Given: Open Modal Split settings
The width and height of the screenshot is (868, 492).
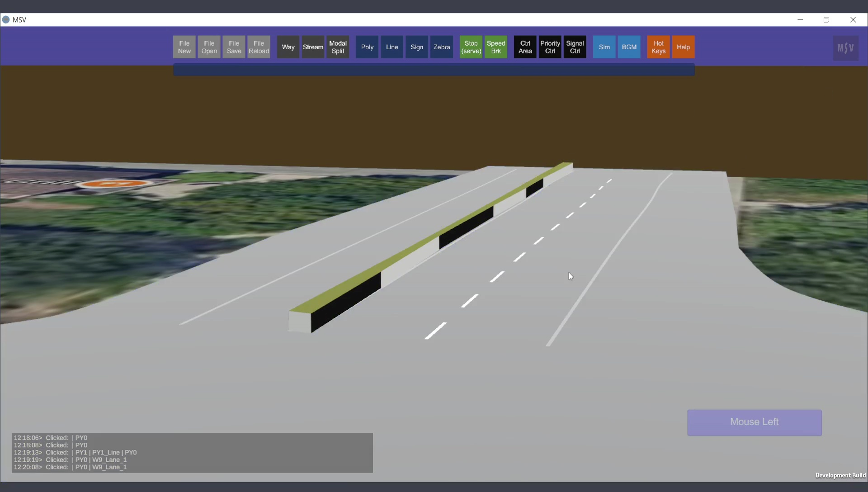Looking at the screenshot, I should [x=338, y=47].
